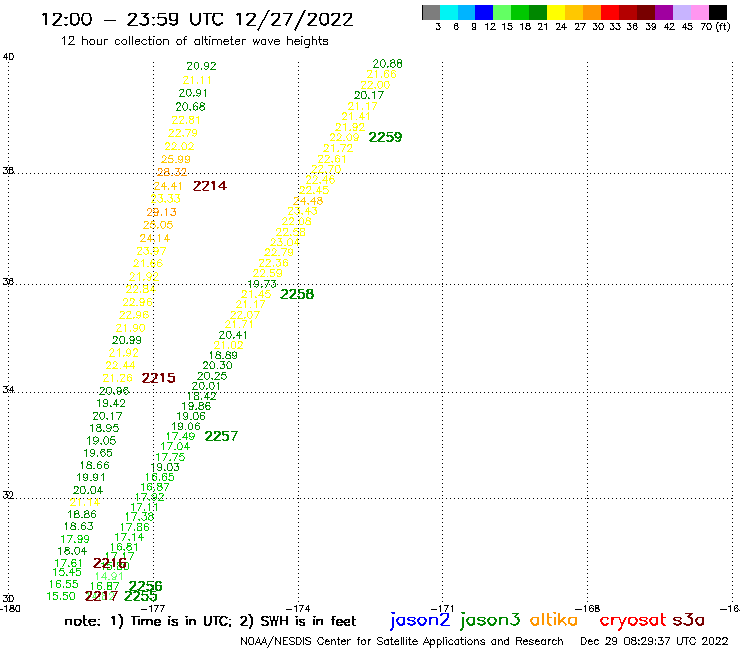Click the wave height value 22.81
The width and height of the screenshot is (740, 650).
coord(186,120)
